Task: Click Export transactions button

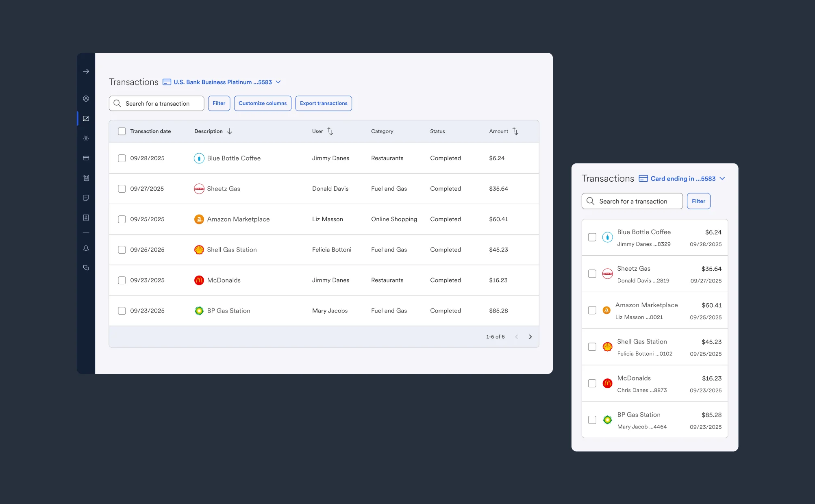Action: click(x=324, y=103)
